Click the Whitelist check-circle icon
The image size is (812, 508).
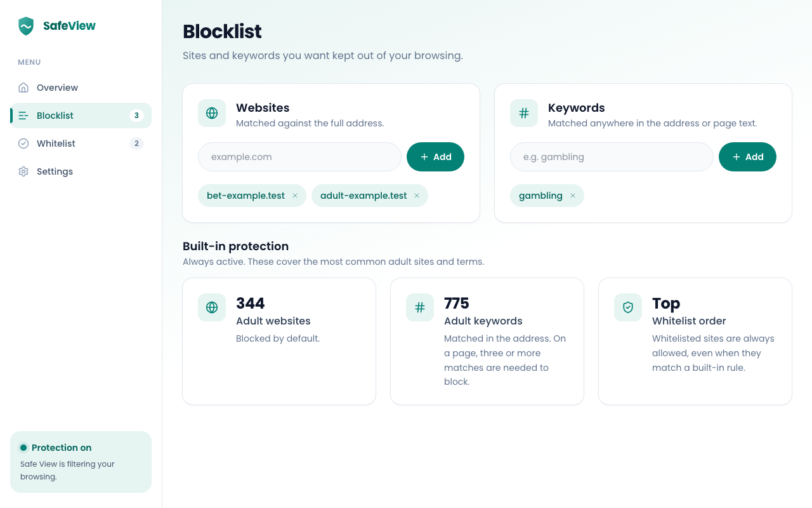pos(23,144)
